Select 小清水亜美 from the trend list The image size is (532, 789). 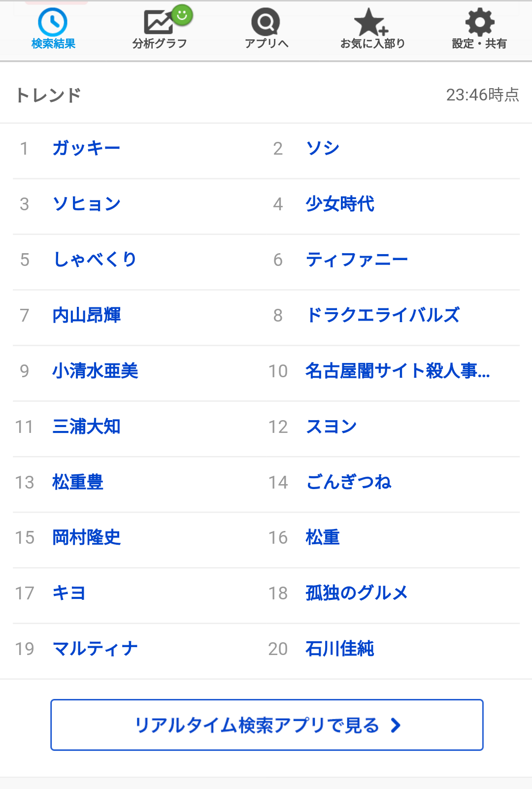95,371
